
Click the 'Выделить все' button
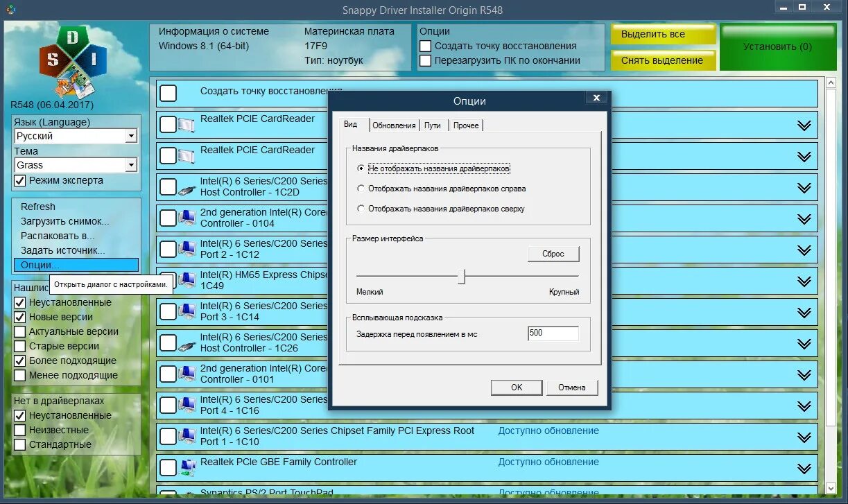663,34
